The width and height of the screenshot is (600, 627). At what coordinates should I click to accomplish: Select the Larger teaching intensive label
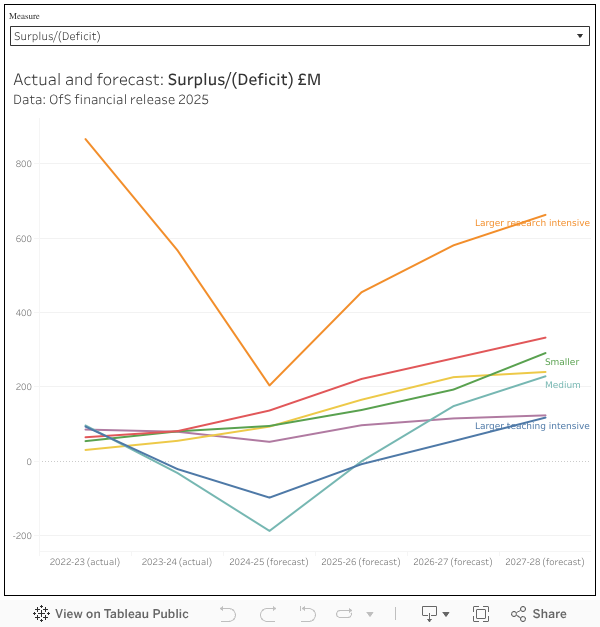pyautogui.click(x=532, y=426)
